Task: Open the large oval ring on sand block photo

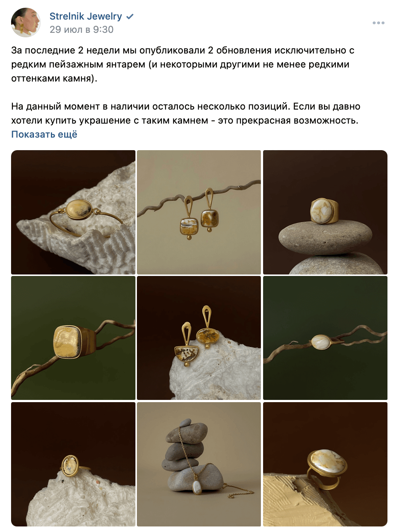Action: coord(325,464)
